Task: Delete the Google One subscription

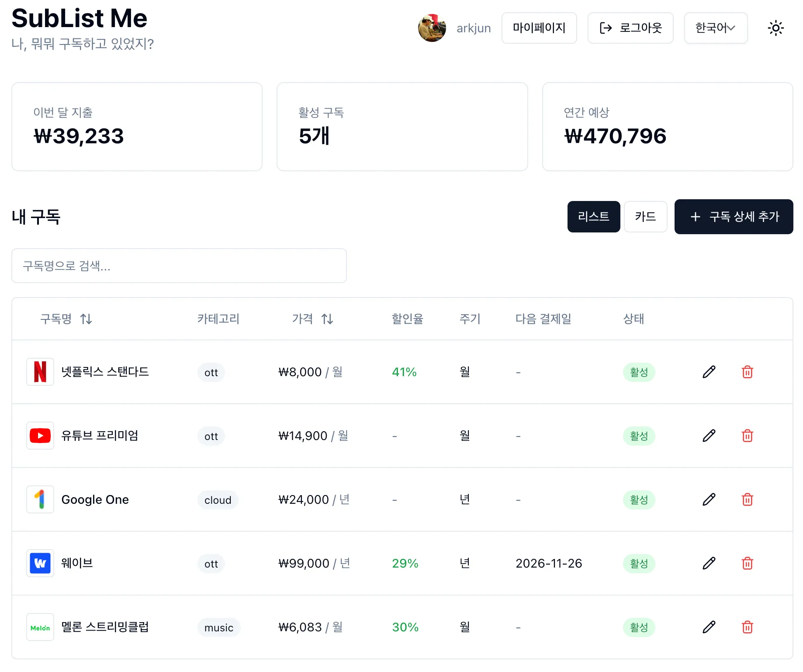Action: pos(747,499)
